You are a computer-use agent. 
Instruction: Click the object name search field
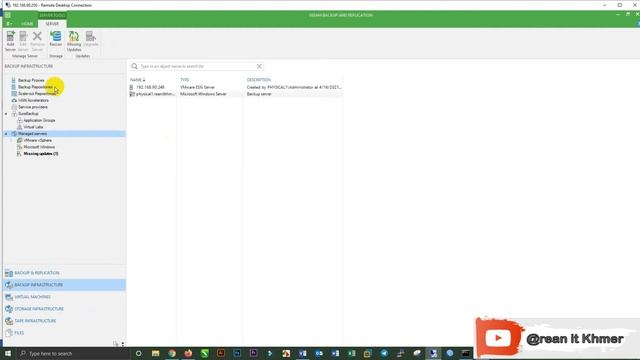197,66
